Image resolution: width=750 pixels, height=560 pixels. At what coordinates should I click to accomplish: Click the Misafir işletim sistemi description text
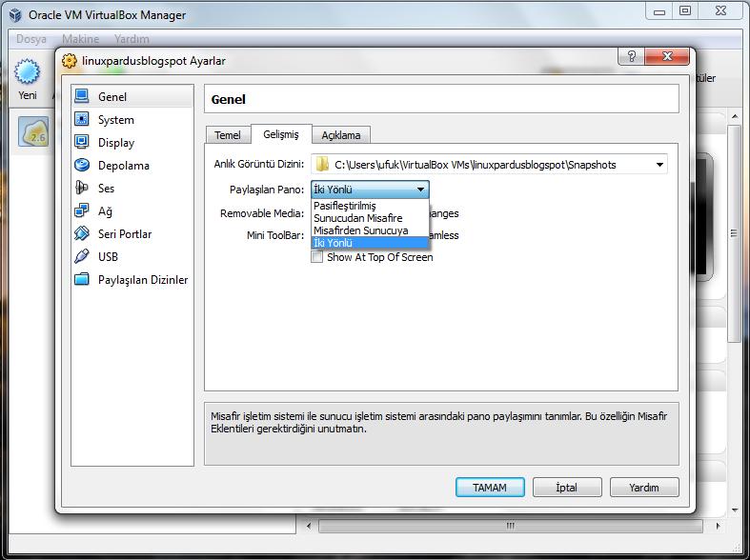point(438,423)
